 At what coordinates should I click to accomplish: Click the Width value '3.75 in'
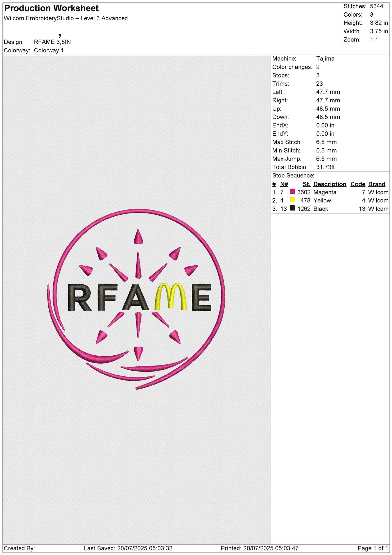pos(379,31)
